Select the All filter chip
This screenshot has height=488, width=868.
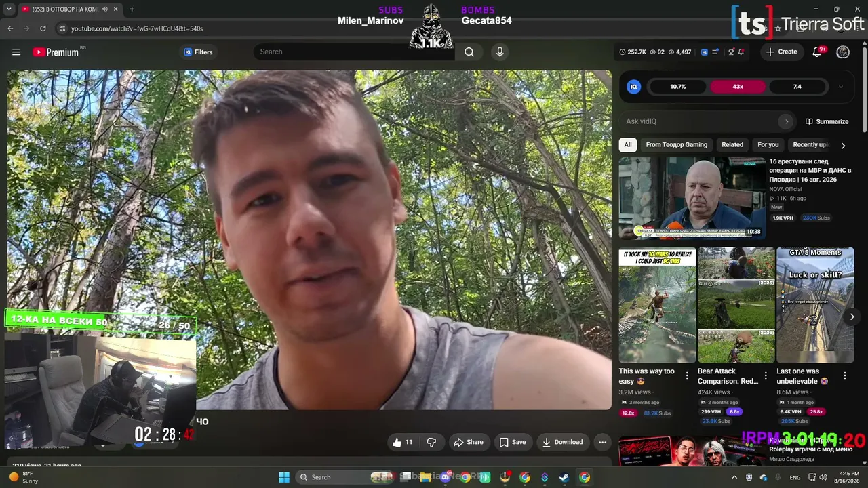click(628, 144)
